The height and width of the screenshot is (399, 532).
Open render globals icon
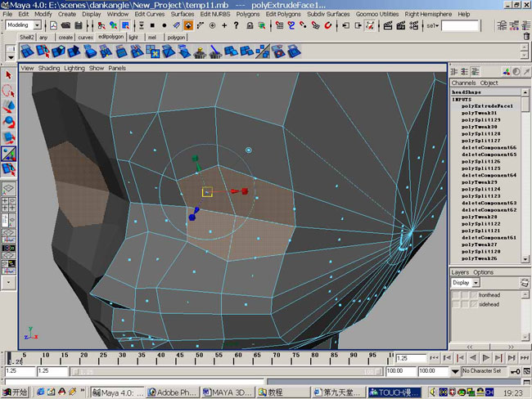pos(413,25)
